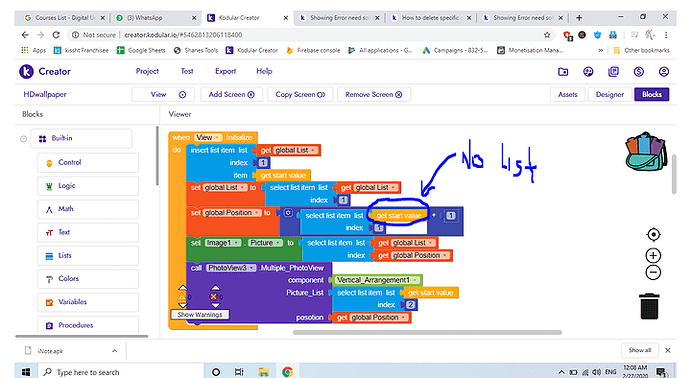Viewport: 690px width, 378px height.
Task: Click the dollar sign monetization icon
Action: pyautogui.click(x=639, y=72)
